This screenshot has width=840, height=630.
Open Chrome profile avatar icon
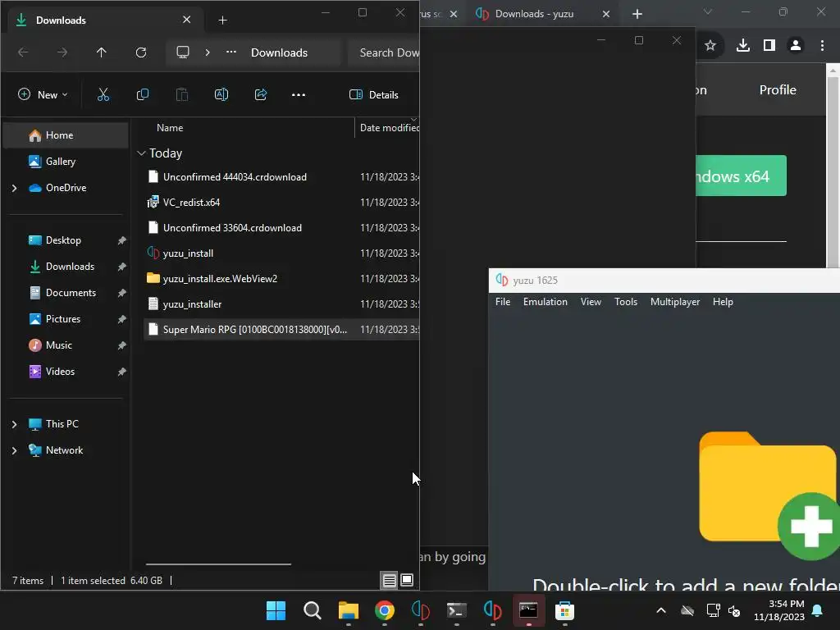[796, 46]
